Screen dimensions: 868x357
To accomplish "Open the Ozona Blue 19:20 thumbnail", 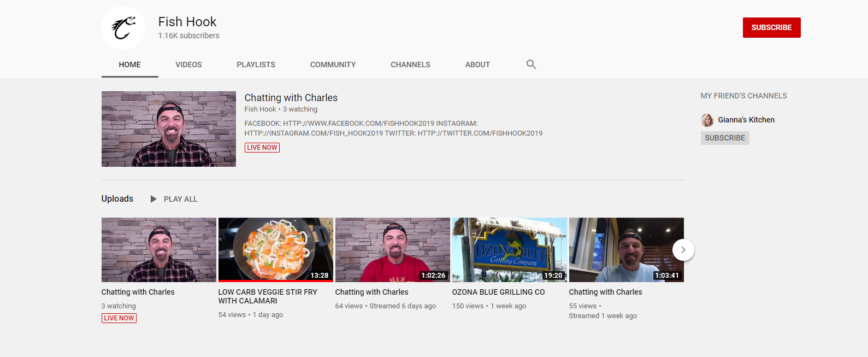I will (x=510, y=250).
